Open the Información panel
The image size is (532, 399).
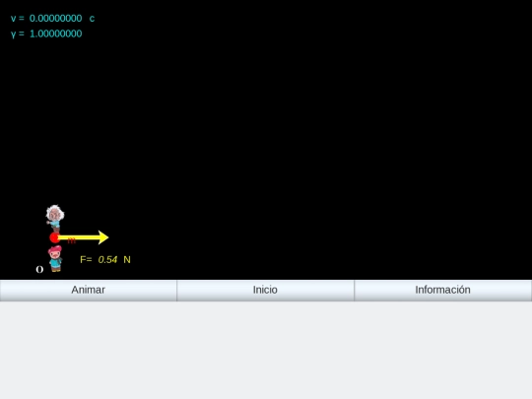point(442,290)
